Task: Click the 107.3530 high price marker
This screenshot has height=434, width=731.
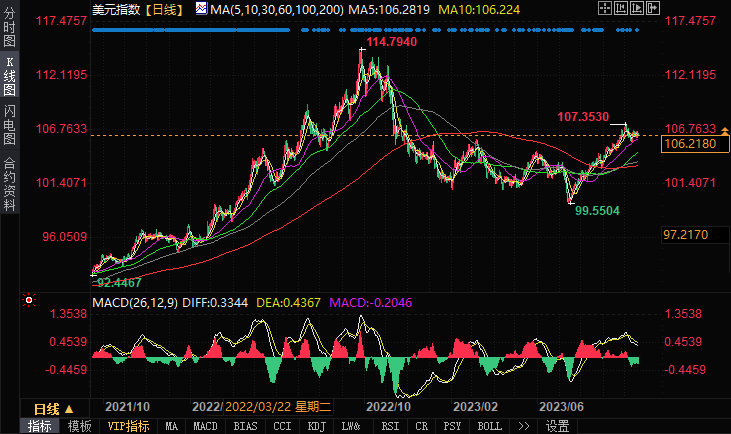Action: [x=583, y=117]
